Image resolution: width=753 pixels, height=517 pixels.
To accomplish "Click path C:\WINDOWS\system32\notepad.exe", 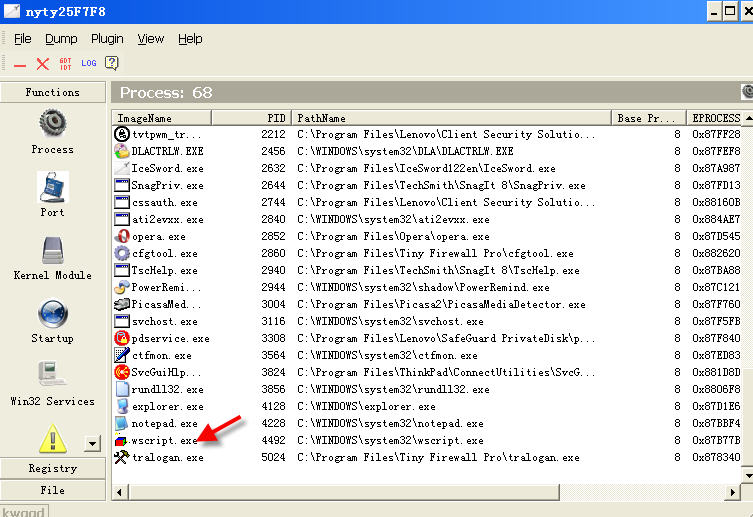I will pyautogui.click(x=390, y=423).
